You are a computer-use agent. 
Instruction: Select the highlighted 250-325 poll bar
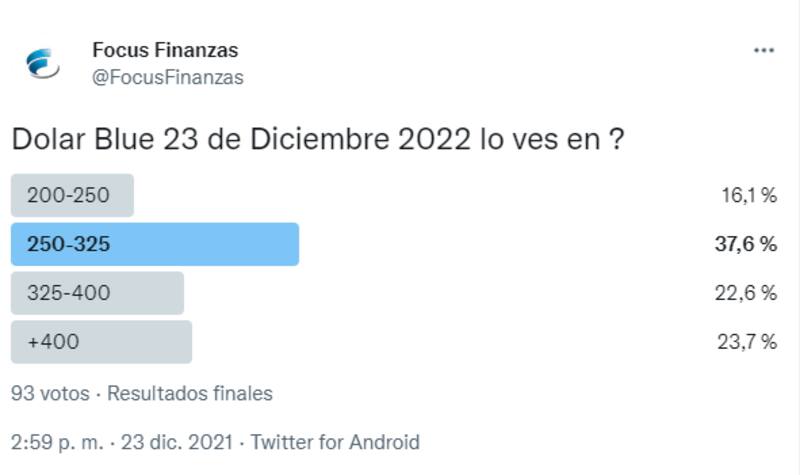coord(155,244)
